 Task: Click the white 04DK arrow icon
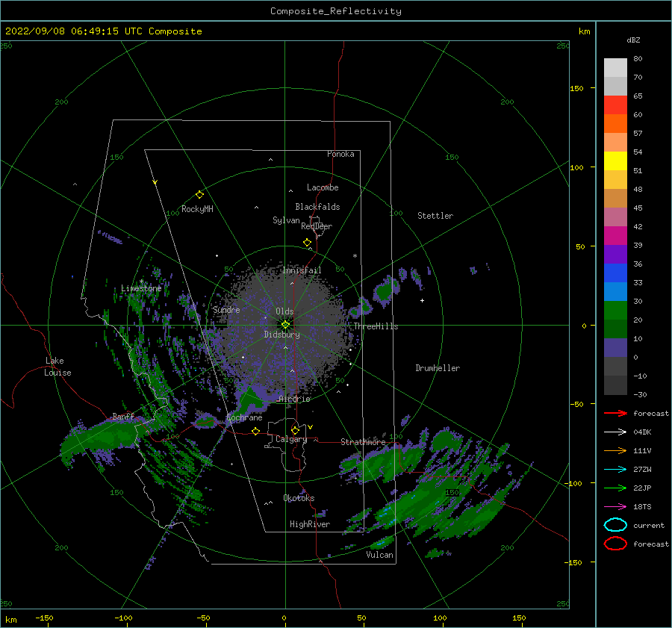[x=615, y=432]
